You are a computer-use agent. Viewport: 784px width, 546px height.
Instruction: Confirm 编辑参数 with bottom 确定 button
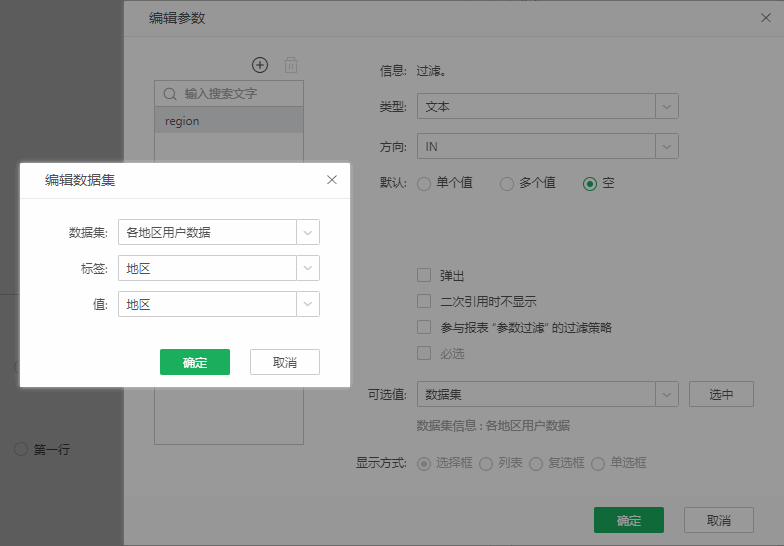tap(629, 520)
